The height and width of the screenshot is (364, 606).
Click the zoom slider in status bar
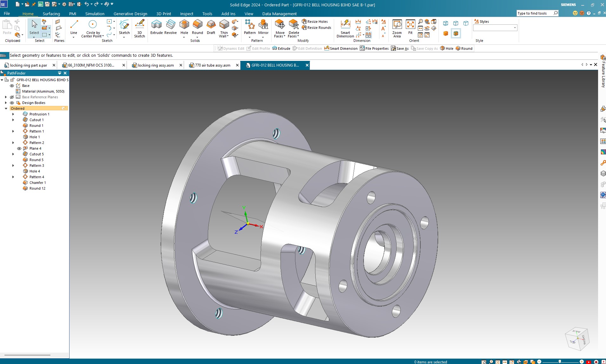(560, 361)
